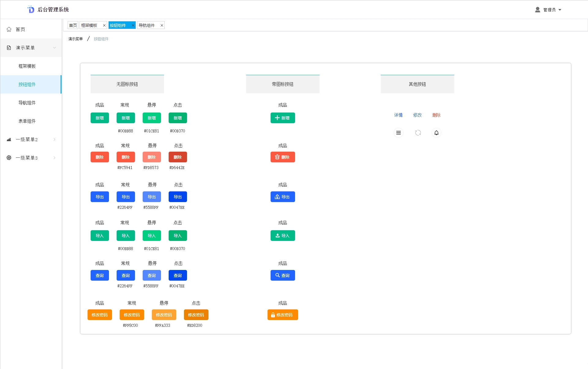Click the 成品 导入 green button
This screenshot has height=369, width=588.
(x=100, y=236)
